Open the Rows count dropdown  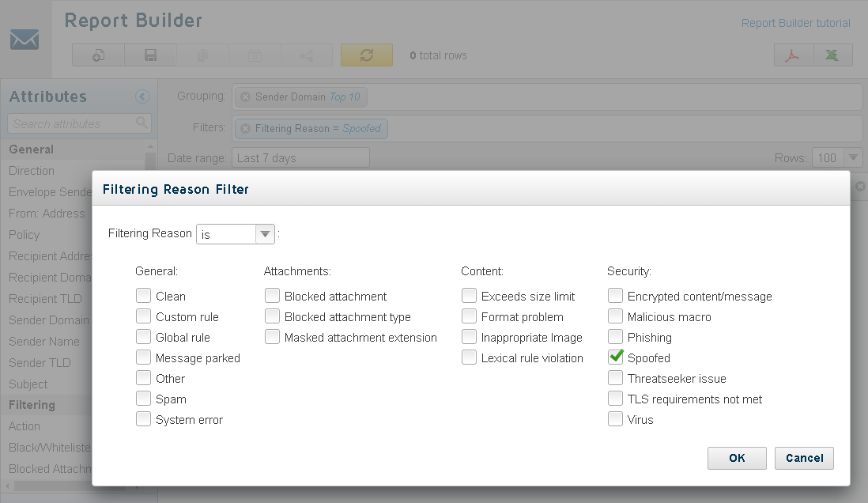[836, 158]
